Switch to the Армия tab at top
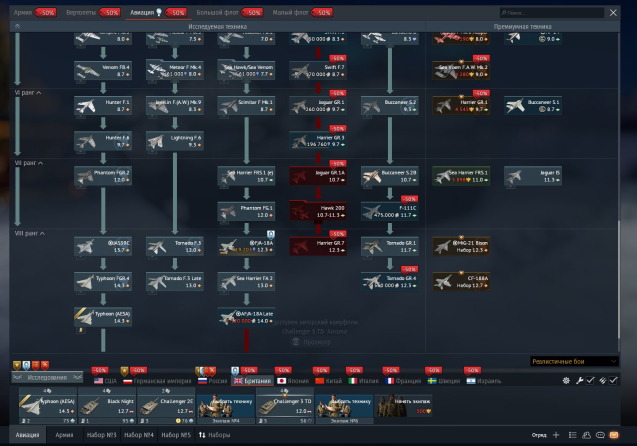 [x=21, y=13]
